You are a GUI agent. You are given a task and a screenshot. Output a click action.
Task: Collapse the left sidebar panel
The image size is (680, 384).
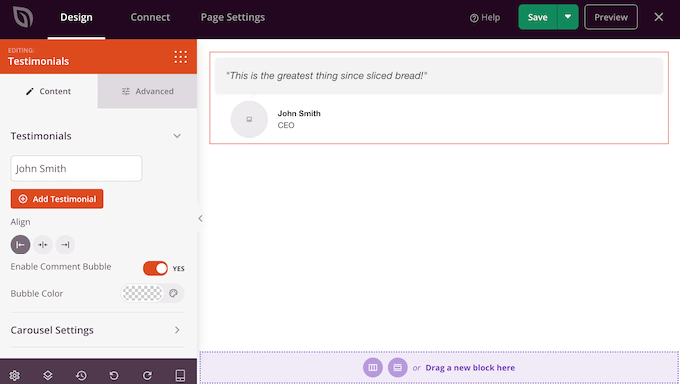pyautogui.click(x=200, y=218)
